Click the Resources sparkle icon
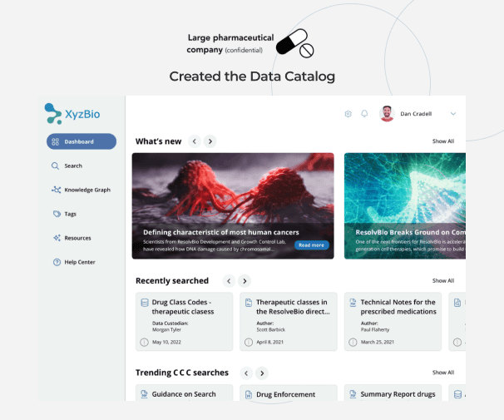The height and width of the screenshot is (420, 504). click(x=57, y=238)
